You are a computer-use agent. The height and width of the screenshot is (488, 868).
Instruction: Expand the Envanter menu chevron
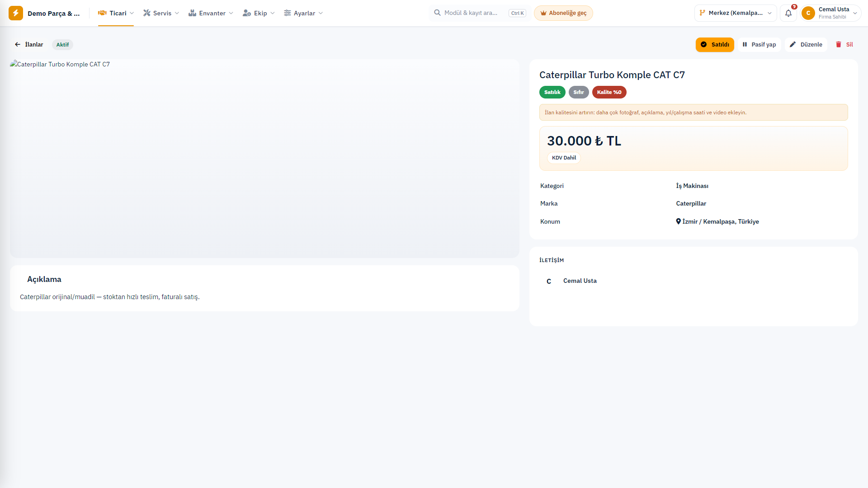[231, 13]
